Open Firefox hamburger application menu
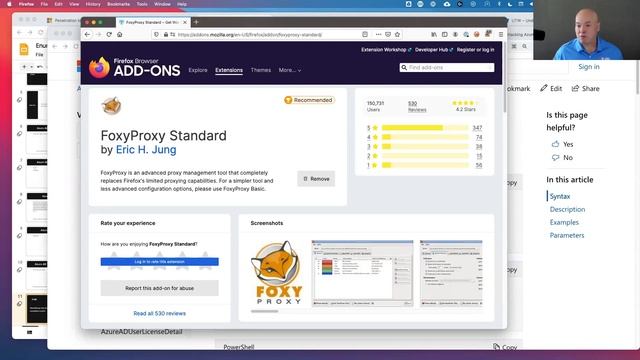 [x=500, y=35]
